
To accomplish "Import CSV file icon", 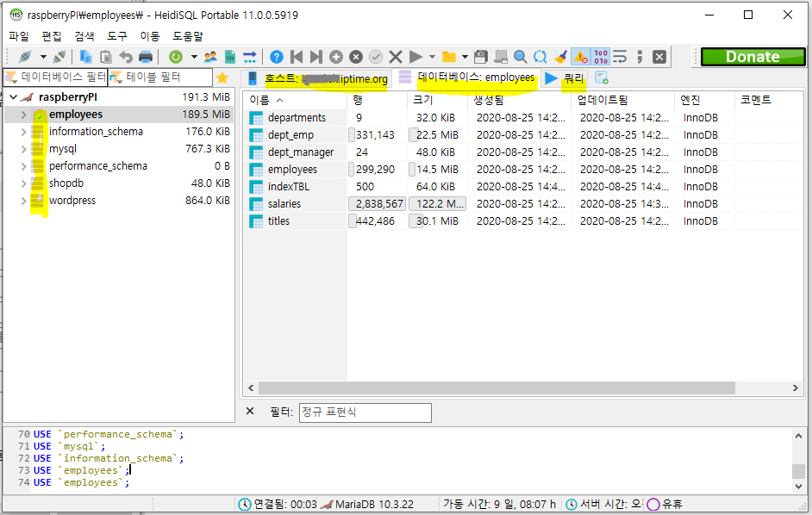I will click(230, 57).
